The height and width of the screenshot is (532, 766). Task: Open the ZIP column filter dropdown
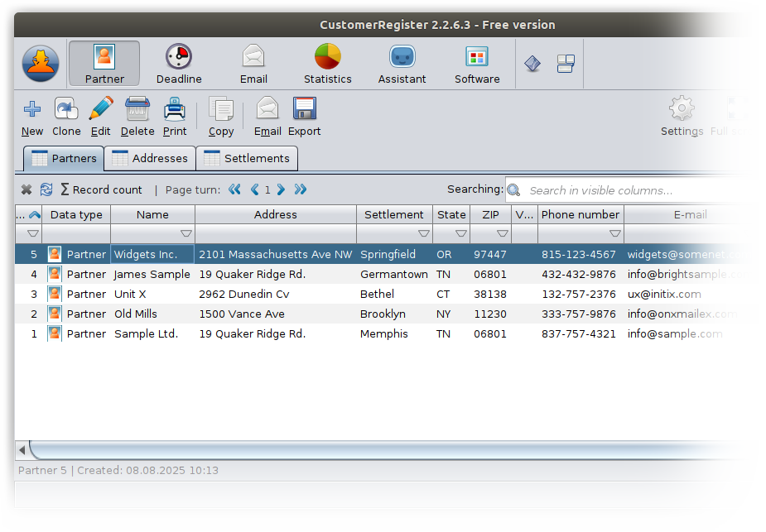pos(502,233)
